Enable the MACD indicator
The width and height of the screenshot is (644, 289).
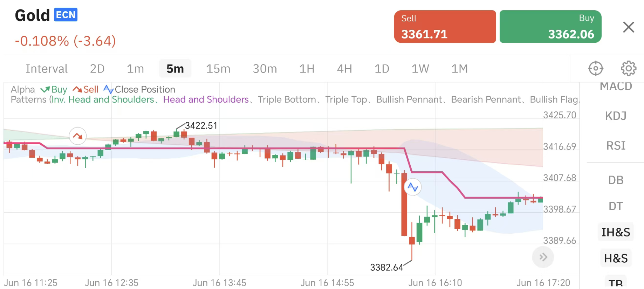(616, 87)
